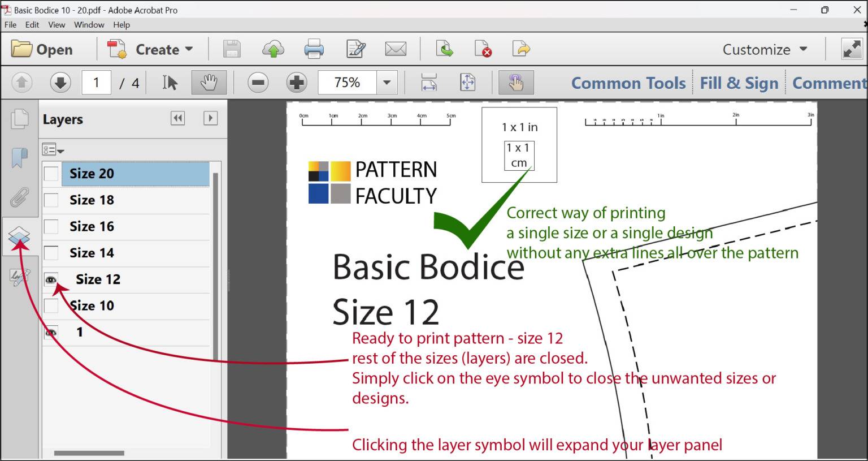Click the Zoom In plus button
Viewport: 868px width, 461px height.
[x=297, y=83]
